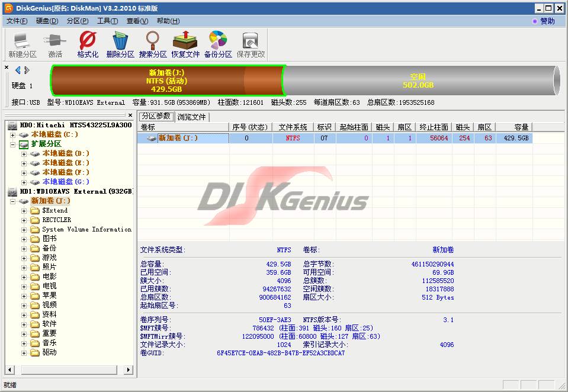
Task: Click the 终止柱面 column header
Action: click(434, 127)
